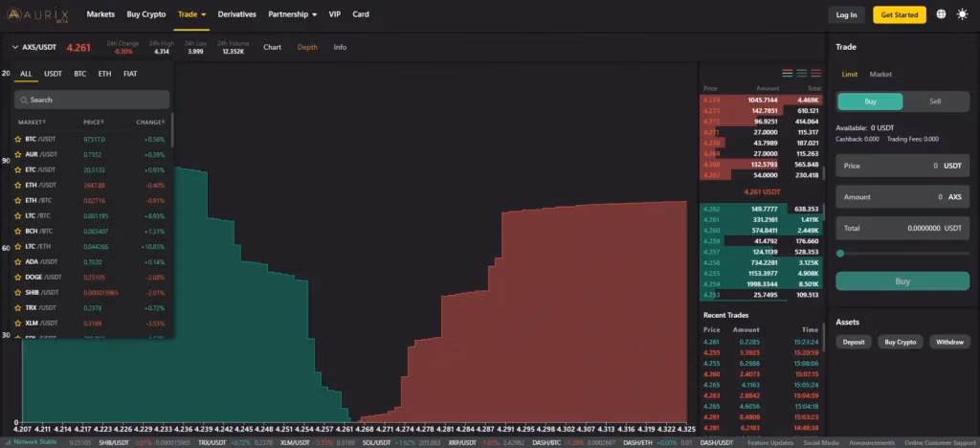This screenshot has height=448, width=980.
Task: Switch to the Market order tab
Action: (x=880, y=75)
